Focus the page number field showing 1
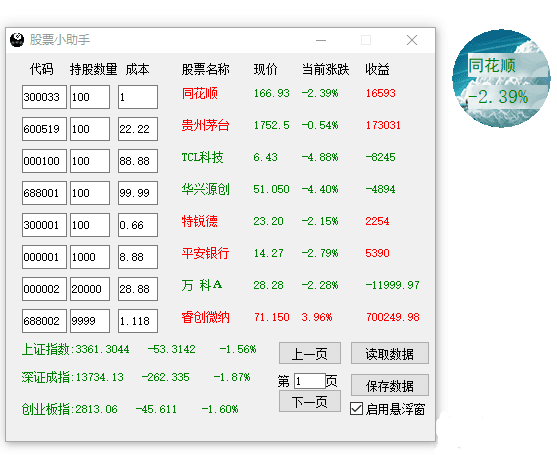The image size is (557, 464). pyautogui.click(x=310, y=381)
